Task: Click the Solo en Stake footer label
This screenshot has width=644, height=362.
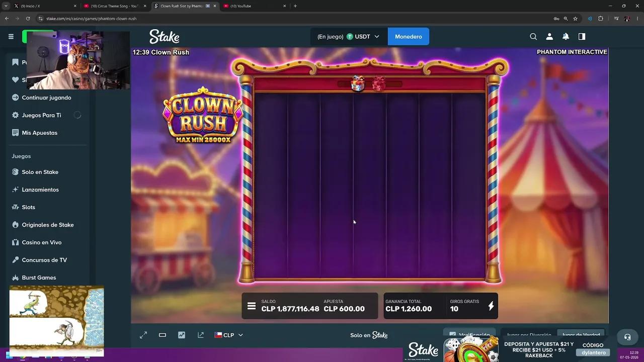Action: pos(369,335)
